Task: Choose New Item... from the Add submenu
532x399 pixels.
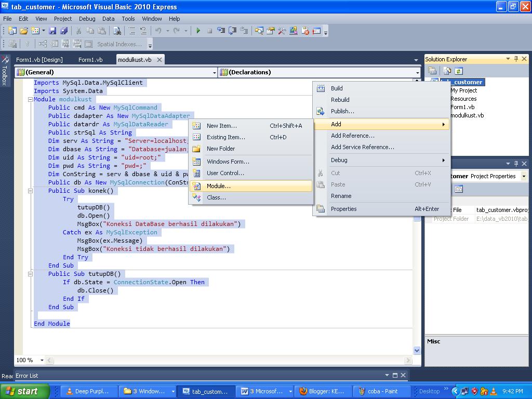Action: [251, 126]
